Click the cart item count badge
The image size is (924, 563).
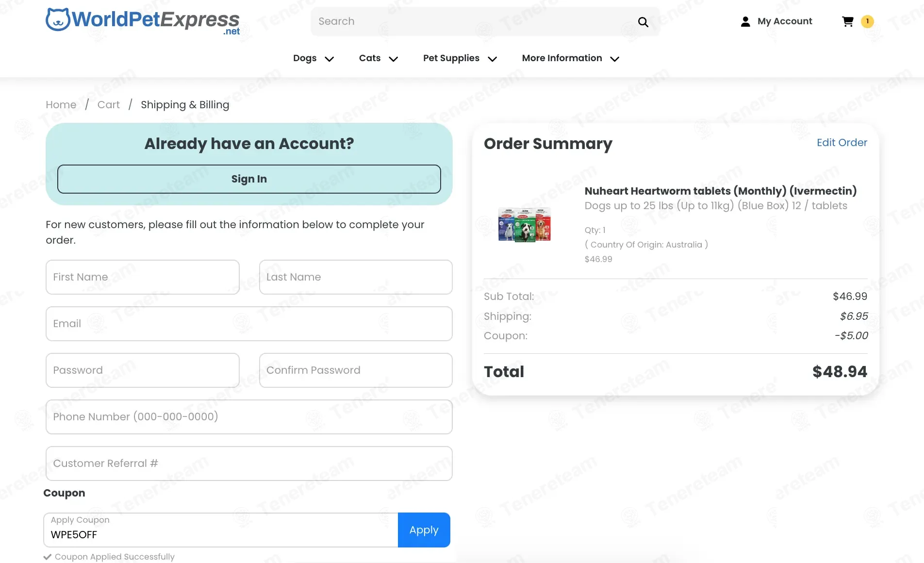pos(867,21)
